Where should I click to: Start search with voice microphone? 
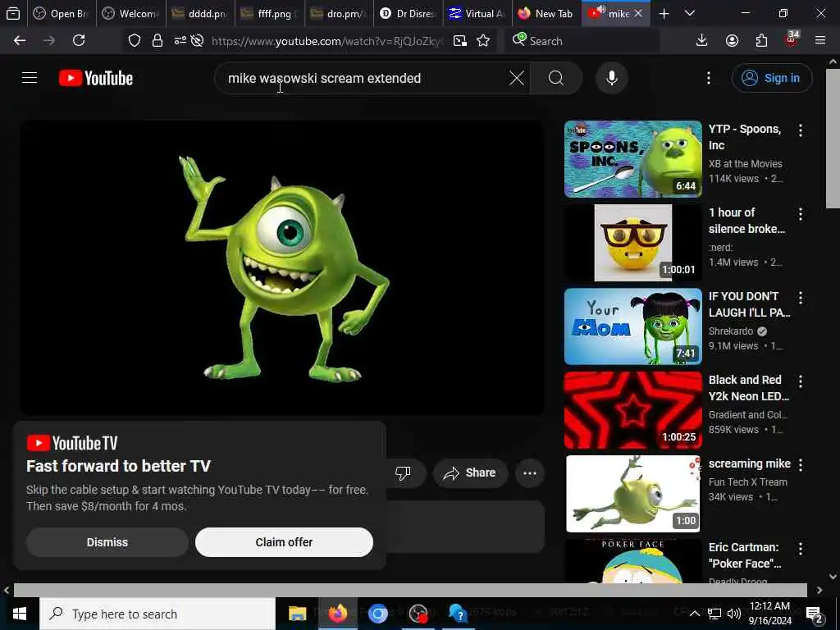point(611,78)
